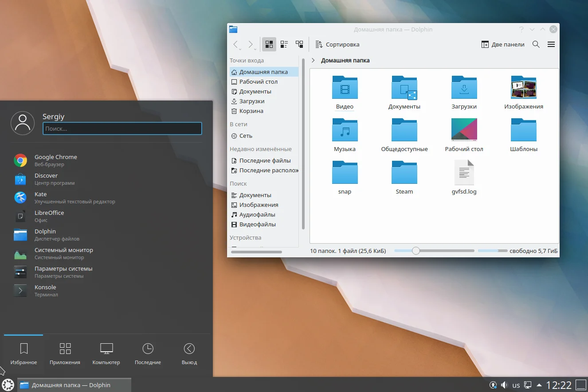This screenshot has width=588, height=392.
Task: Switch Dolphin to icons view mode
Action: (x=269, y=44)
